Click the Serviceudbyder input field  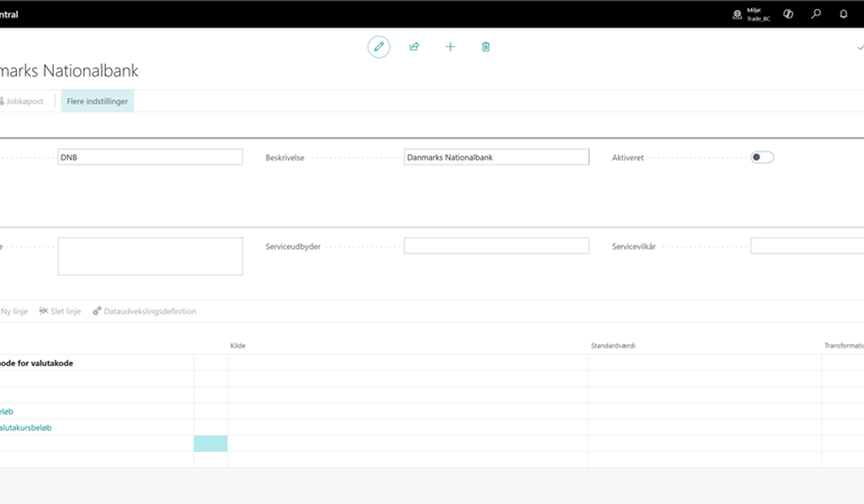496,246
